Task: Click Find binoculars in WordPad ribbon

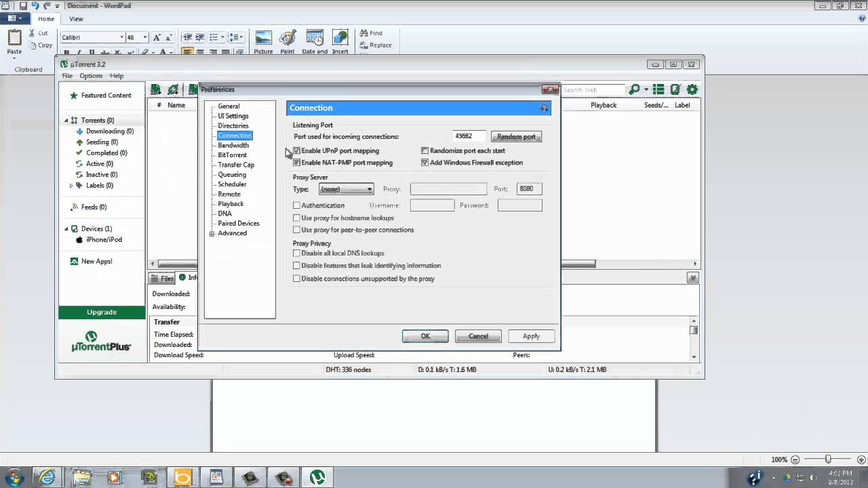Action: [363, 33]
